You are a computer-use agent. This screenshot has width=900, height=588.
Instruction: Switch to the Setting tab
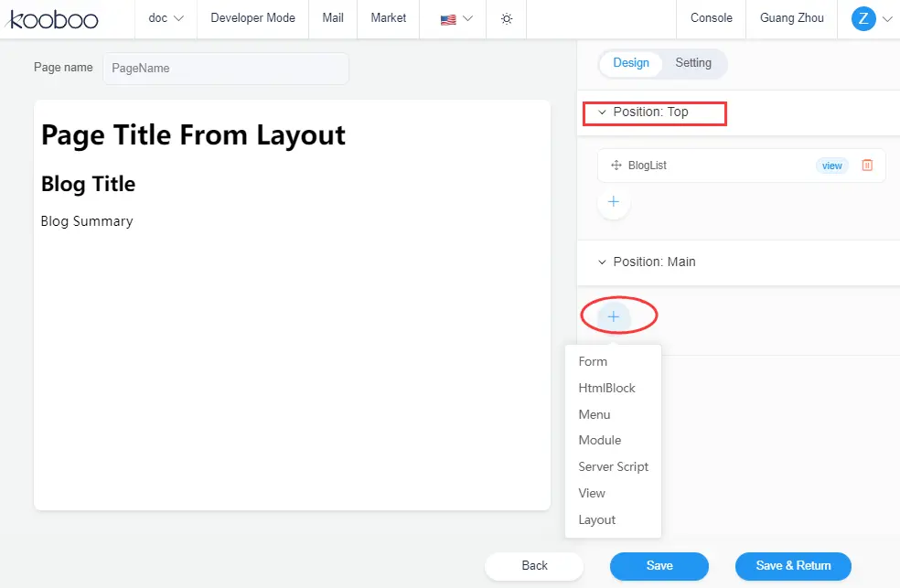coord(693,63)
